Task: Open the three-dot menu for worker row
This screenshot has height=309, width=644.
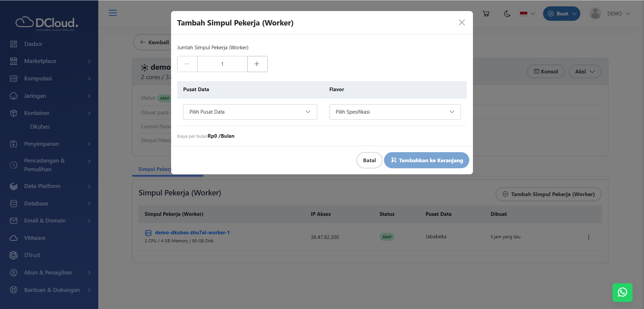Action: [x=588, y=237]
